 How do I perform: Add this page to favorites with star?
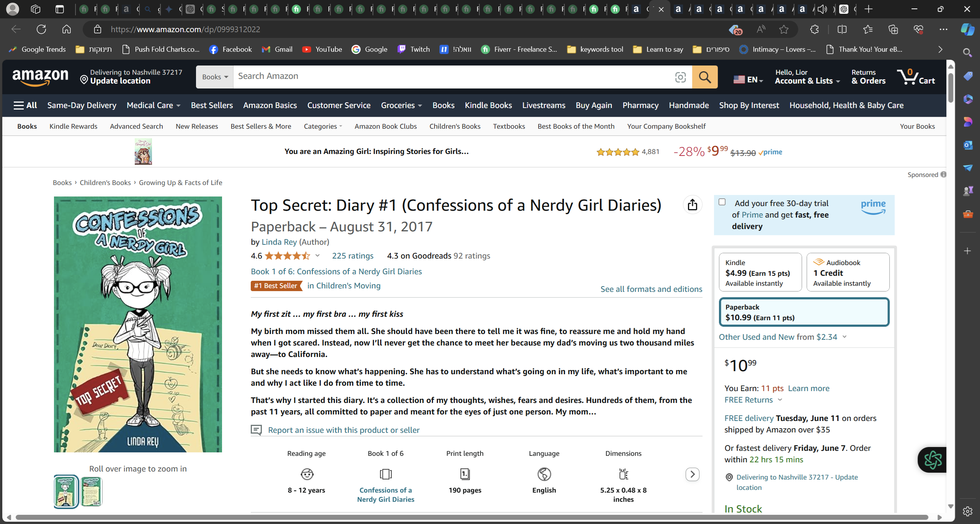[x=784, y=29]
